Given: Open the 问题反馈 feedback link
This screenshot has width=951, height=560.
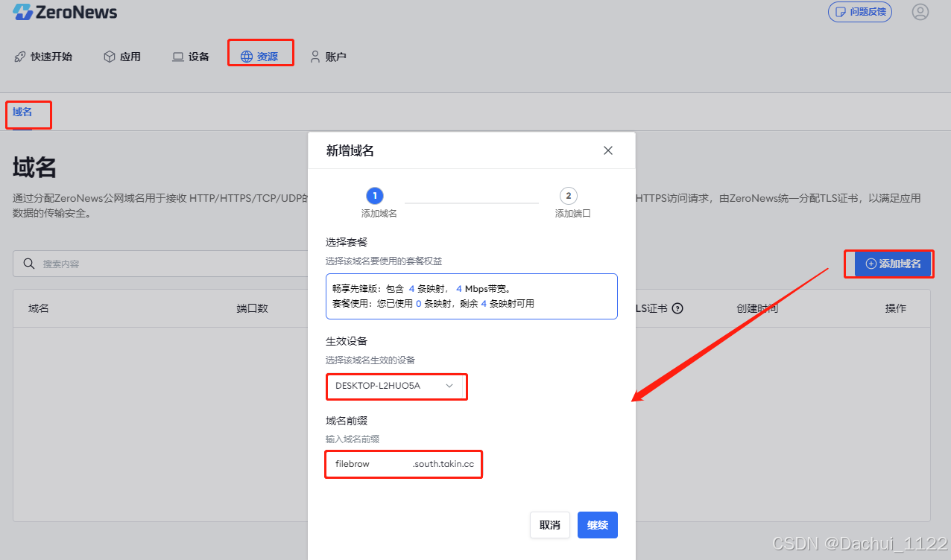Looking at the screenshot, I should [x=859, y=12].
